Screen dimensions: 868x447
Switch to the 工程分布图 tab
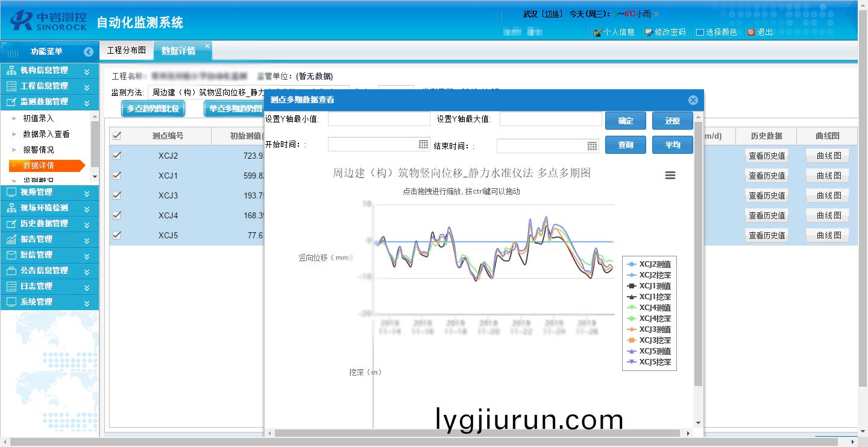[127, 51]
